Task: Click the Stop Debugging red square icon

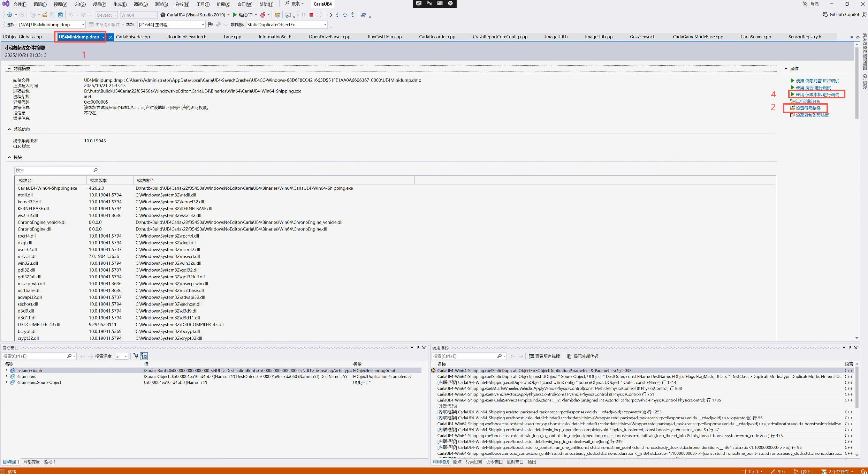Action: click(x=311, y=15)
